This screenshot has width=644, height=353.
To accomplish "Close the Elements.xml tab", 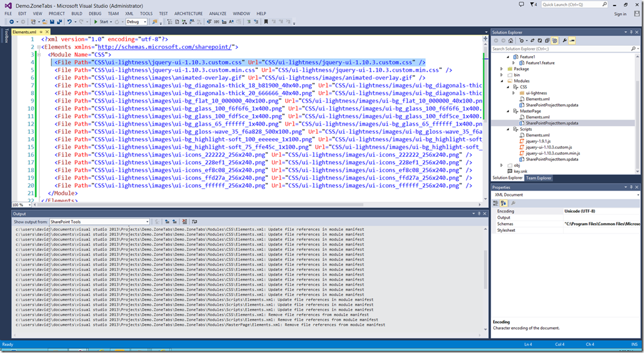I will (47, 32).
